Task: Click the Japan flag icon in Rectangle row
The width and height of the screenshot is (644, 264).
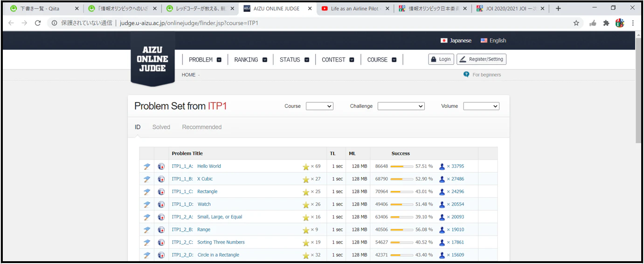Action: coord(161,192)
